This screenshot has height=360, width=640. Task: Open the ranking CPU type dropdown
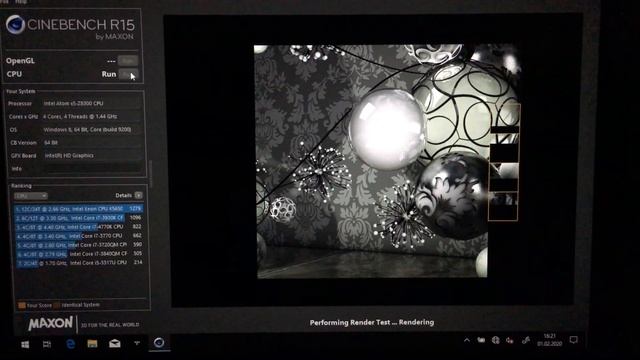[x=31, y=196]
